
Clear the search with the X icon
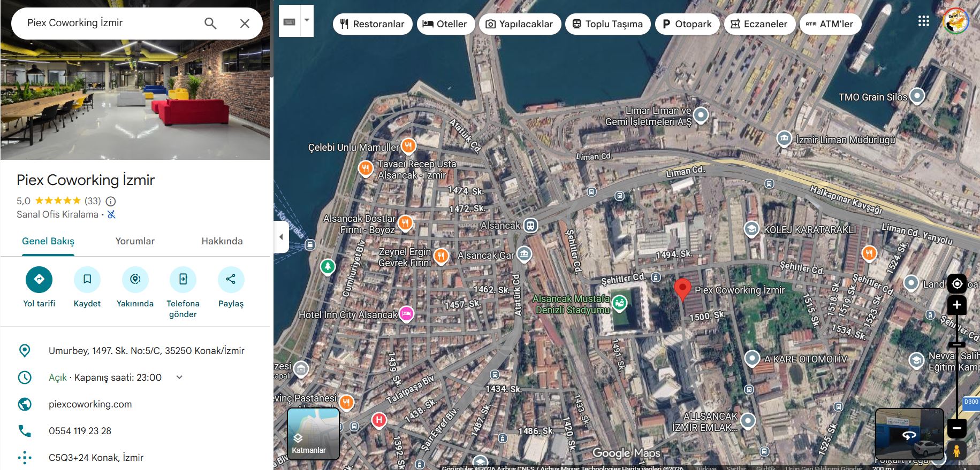coord(245,23)
